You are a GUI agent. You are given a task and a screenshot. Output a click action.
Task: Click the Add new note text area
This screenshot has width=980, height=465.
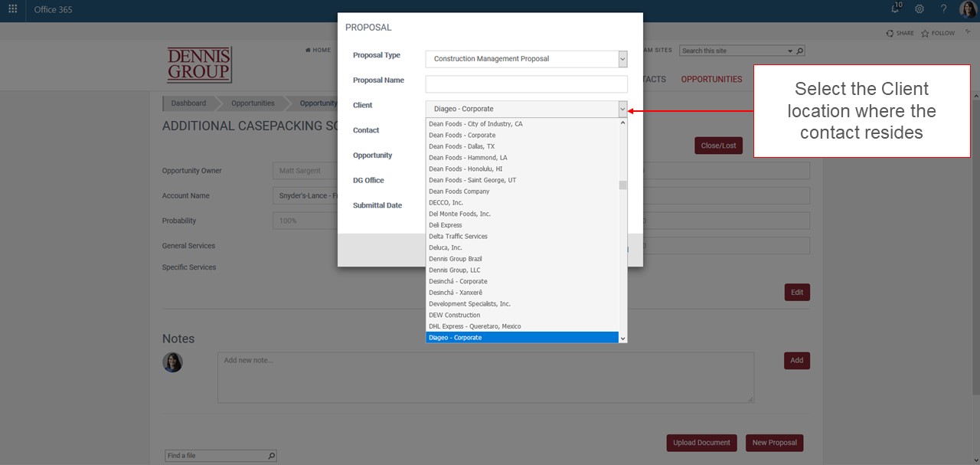pos(485,378)
